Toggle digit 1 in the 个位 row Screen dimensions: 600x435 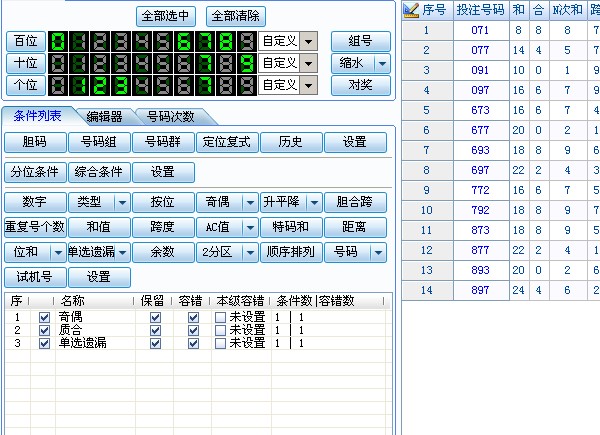(79, 86)
